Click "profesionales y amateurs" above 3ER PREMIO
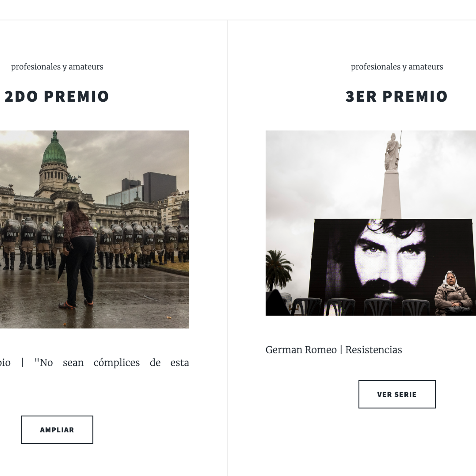The image size is (476, 476). [x=397, y=67]
